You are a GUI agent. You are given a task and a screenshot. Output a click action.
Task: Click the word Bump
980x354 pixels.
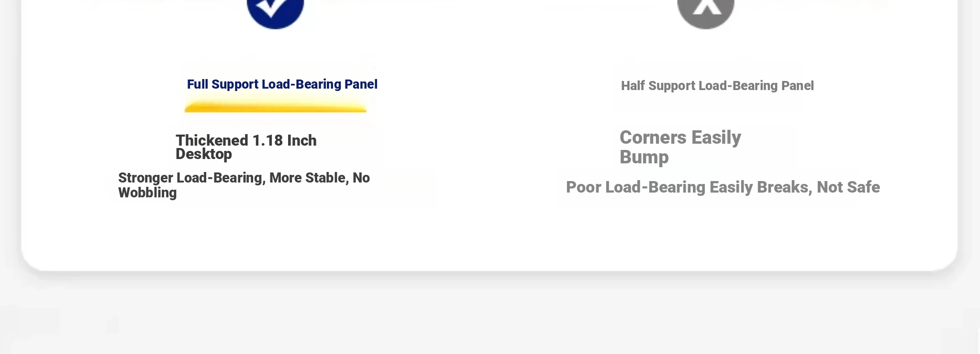pos(644,158)
